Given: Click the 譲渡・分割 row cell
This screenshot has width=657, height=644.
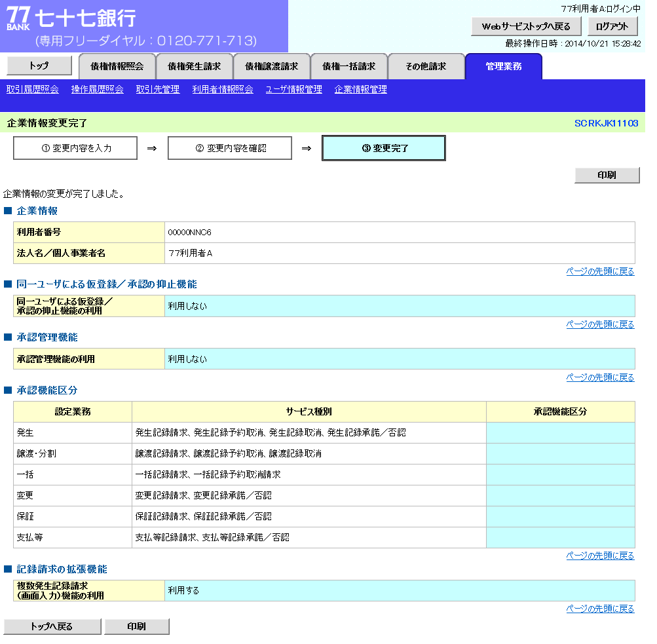Looking at the screenshot, I should 73,454.
